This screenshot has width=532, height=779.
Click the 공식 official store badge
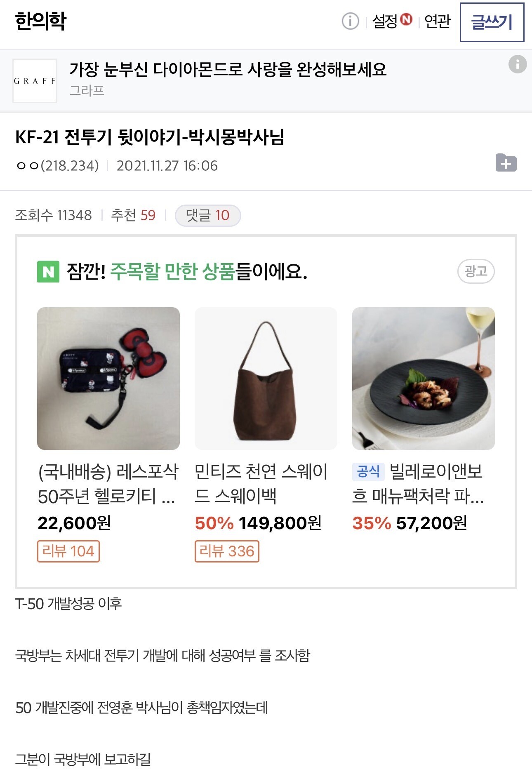tap(368, 471)
